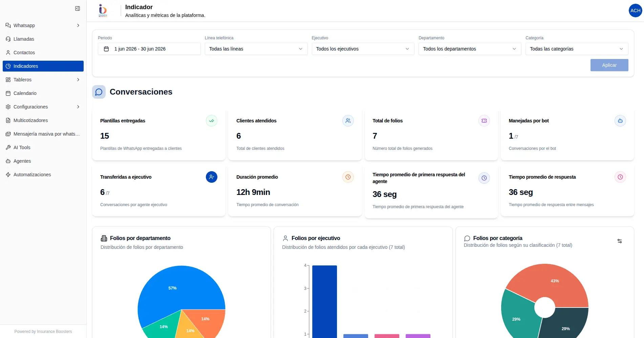644x338 pixels.
Task: Click the primera respuesta clock icon
Action: (x=484, y=178)
